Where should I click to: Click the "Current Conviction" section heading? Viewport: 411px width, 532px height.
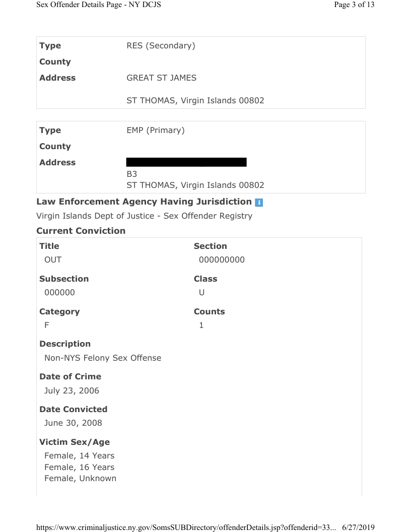point(81,231)
